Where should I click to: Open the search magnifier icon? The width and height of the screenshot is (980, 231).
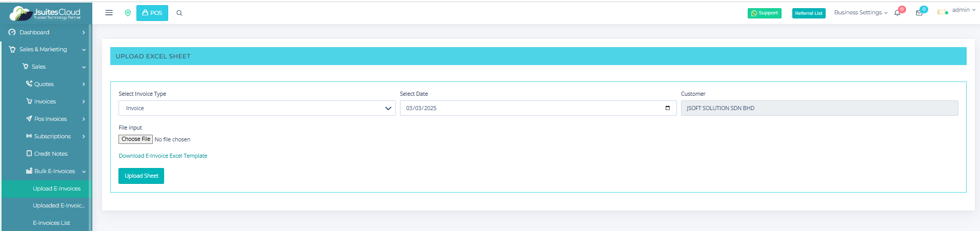pos(179,13)
